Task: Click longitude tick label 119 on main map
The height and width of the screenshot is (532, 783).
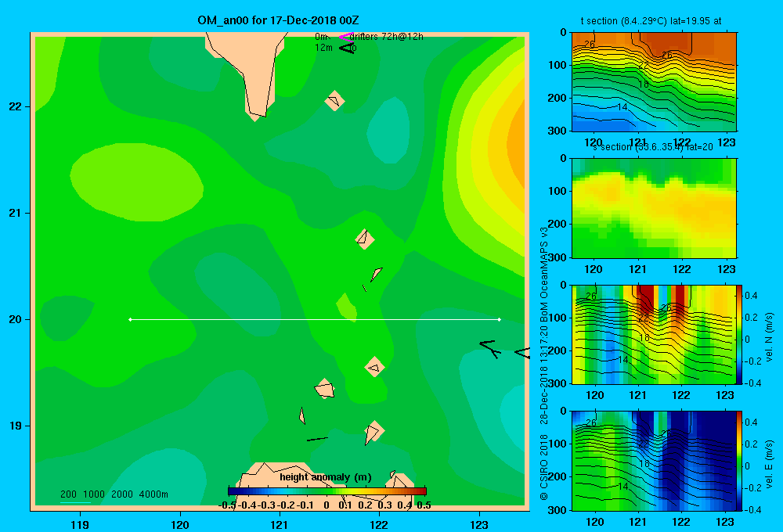Action: tap(80, 524)
